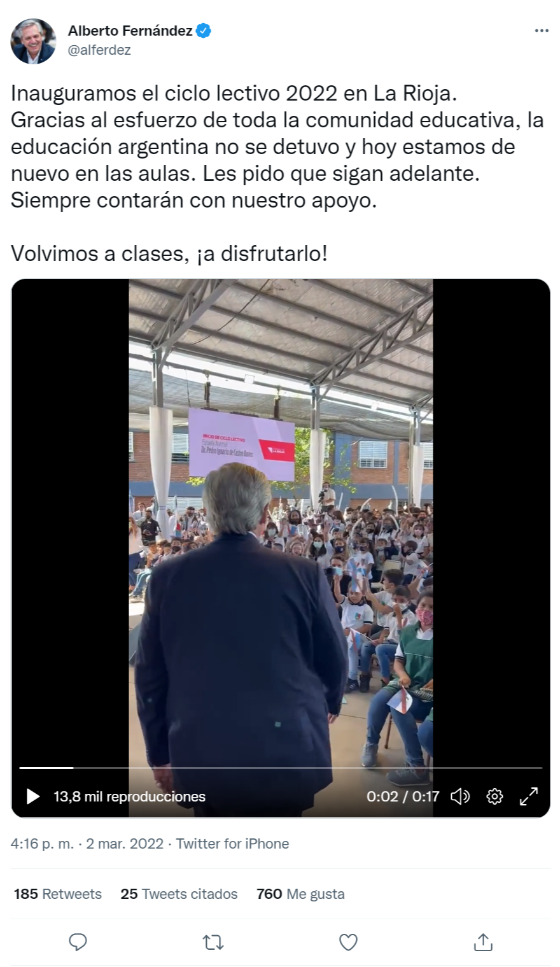Viewport: 560px width, 967px height.
Task: Click the video progress bar
Action: (281, 768)
